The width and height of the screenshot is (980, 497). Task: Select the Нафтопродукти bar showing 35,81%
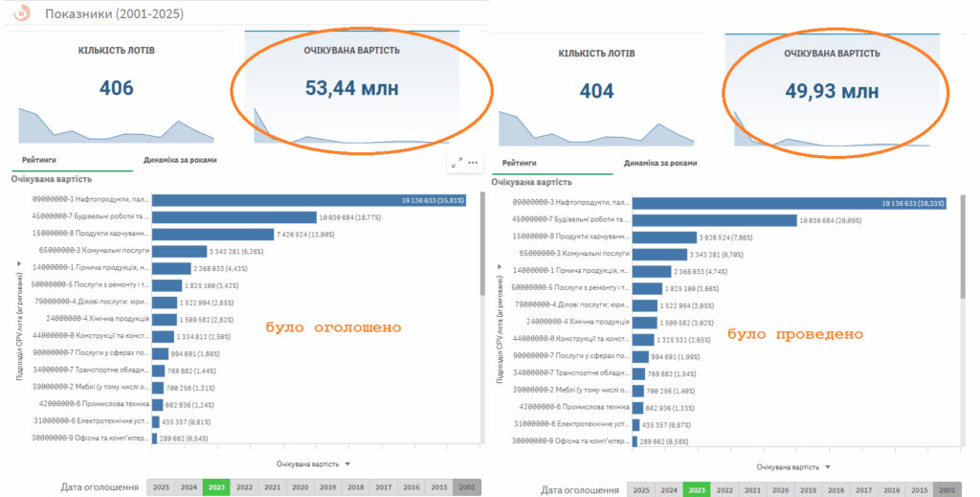pyautogui.click(x=308, y=200)
